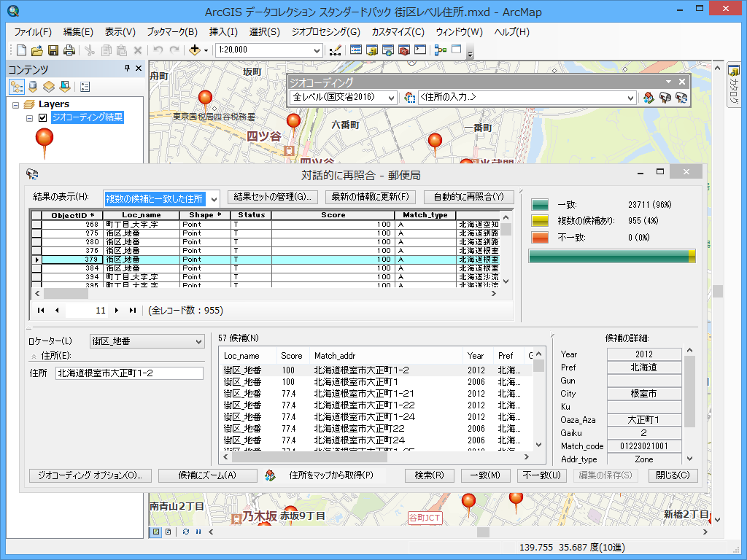This screenshot has width=747, height=560.
Task: Open the ジオプロセシング(G) menu
Action: [325, 32]
